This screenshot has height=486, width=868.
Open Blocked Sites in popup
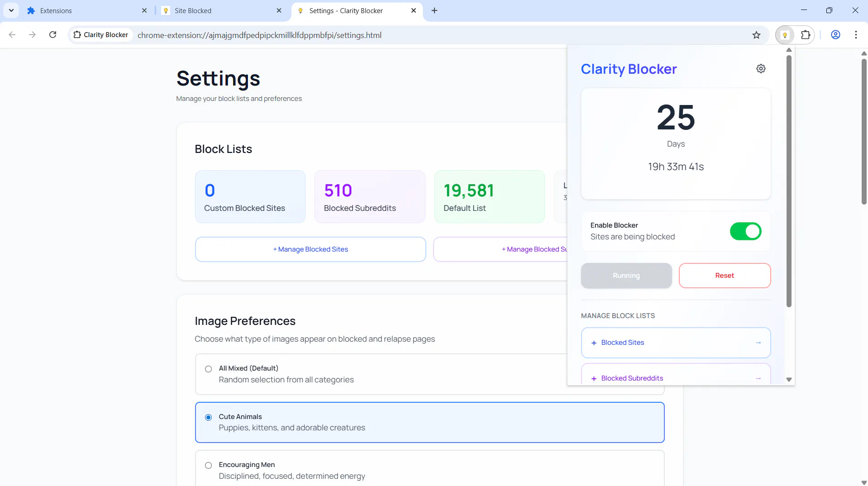(676, 343)
